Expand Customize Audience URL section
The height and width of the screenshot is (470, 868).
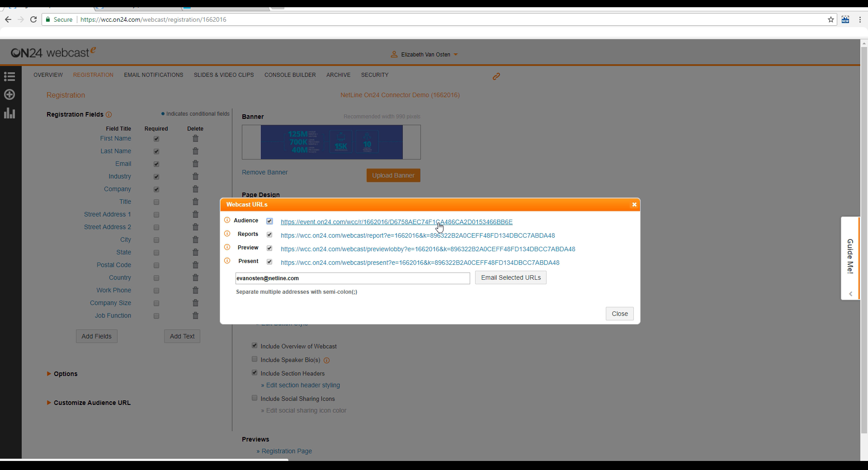(x=89, y=403)
